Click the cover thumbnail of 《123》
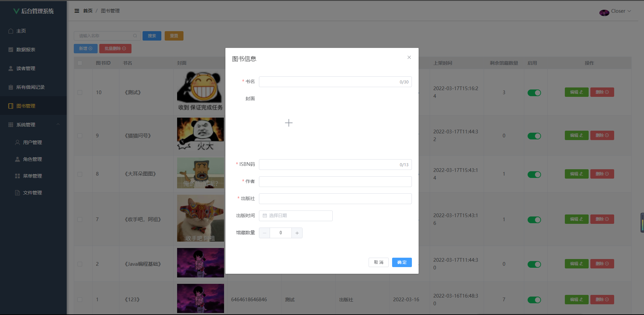The width and height of the screenshot is (644, 315). pos(201,298)
